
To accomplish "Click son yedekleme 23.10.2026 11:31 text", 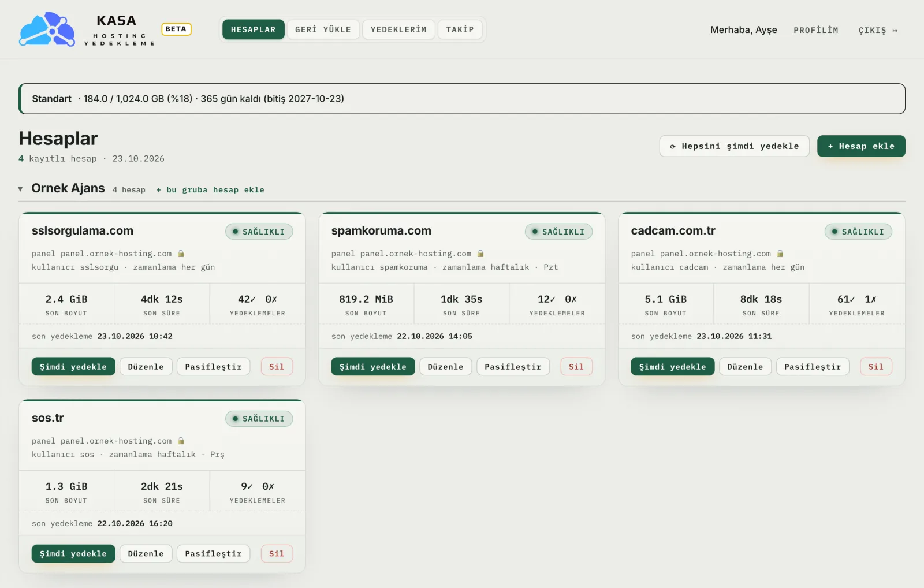I will (701, 336).
